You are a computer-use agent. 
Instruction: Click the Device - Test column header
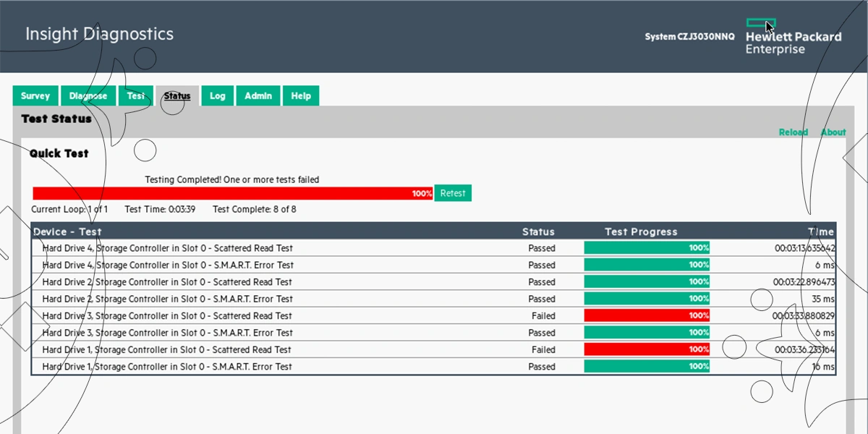(68, 231)
